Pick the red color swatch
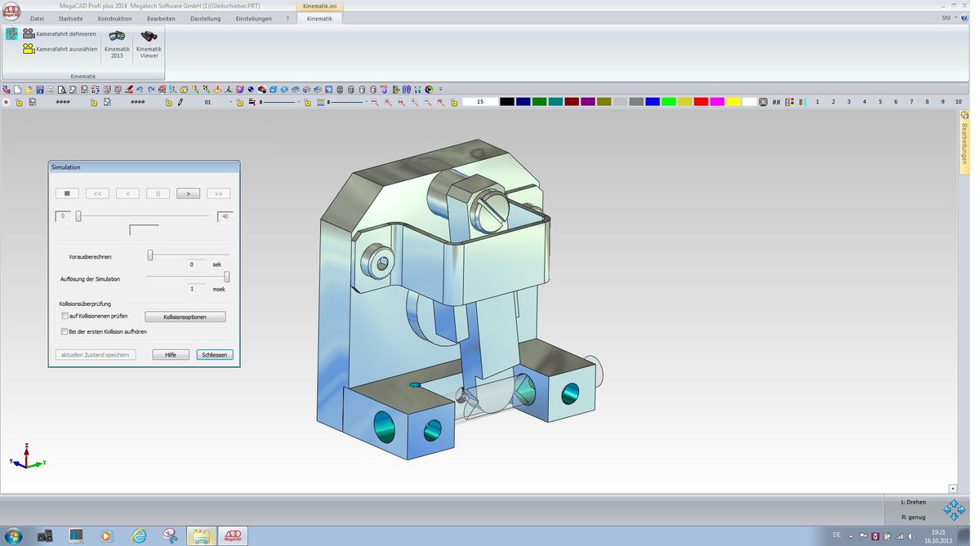Viewport: 980px width, 546px height. click(702, 102)
